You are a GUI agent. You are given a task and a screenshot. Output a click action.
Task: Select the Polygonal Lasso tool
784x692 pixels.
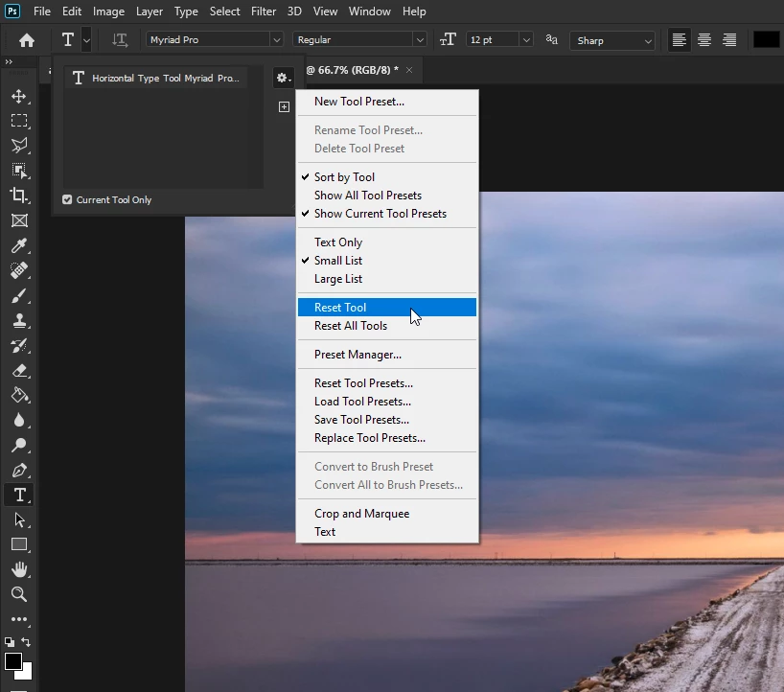pyautogui.click(x=19, y=146)
